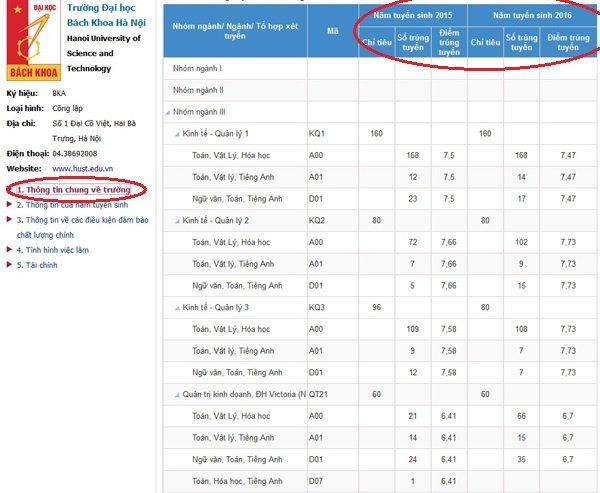Click the university name 'Trường Đại học Bách Khoa Hà Nội'
600x493 pixels.
click(112, 15)
